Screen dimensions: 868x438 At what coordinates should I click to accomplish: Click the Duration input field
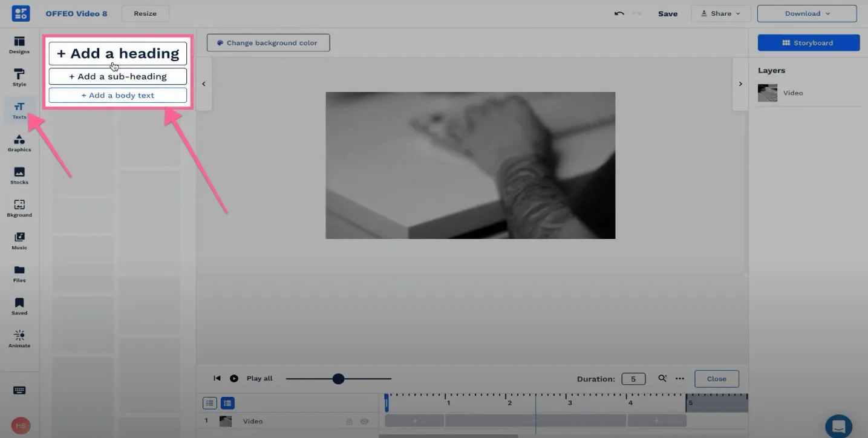point(633,379)
